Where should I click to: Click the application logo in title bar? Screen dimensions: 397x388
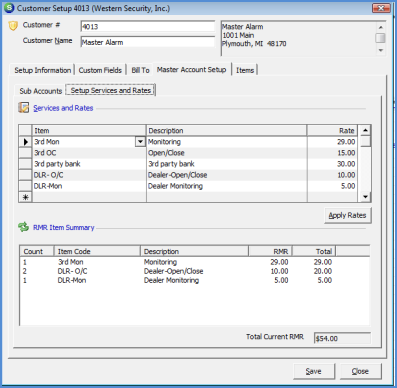[x=9, y=8]
